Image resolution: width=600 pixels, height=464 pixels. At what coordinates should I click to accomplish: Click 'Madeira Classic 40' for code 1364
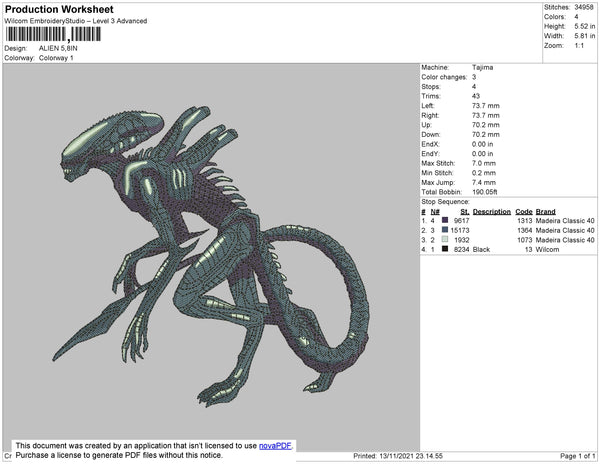pos(565,230)
